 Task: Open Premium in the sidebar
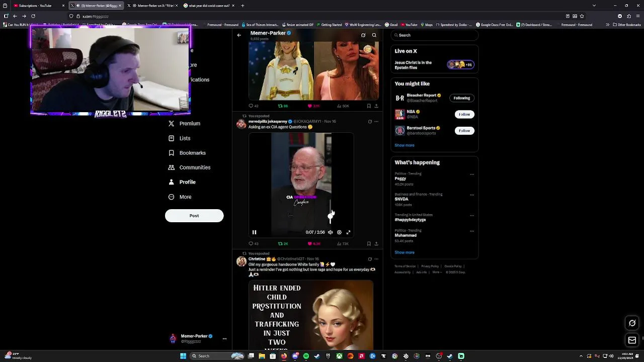pyautogui.click(x=185, y=124)
